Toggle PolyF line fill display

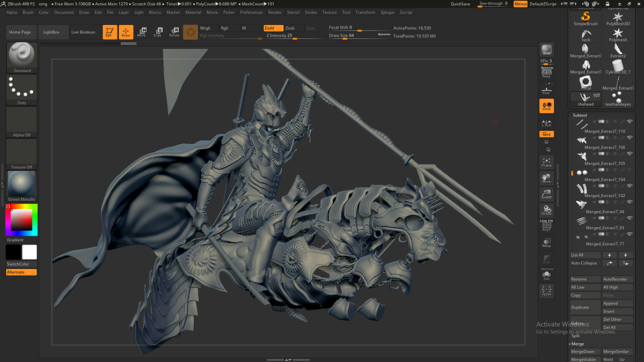point(546,226)
